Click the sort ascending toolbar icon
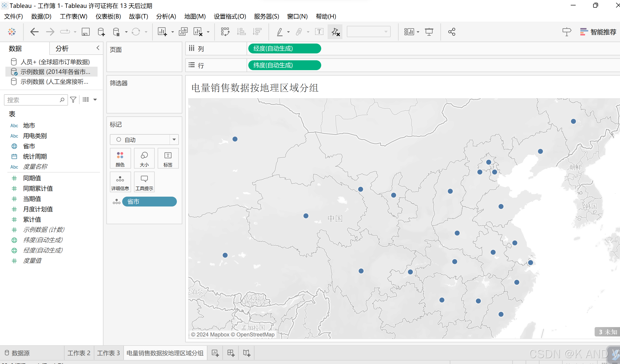Screen dimensions: 620x364 click(241, 32)
